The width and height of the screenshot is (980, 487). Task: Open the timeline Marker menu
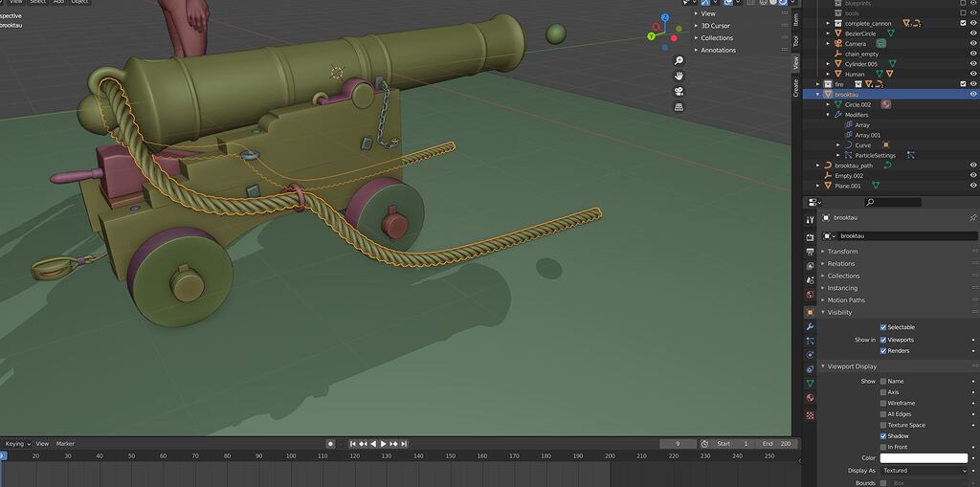coord(65,444)
